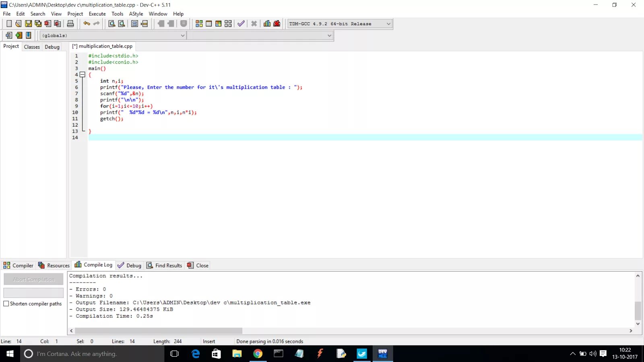Click the compilation progress bar
Image resolution: width=644 pixels, height=362 pixels.
[x=33, y=293]
